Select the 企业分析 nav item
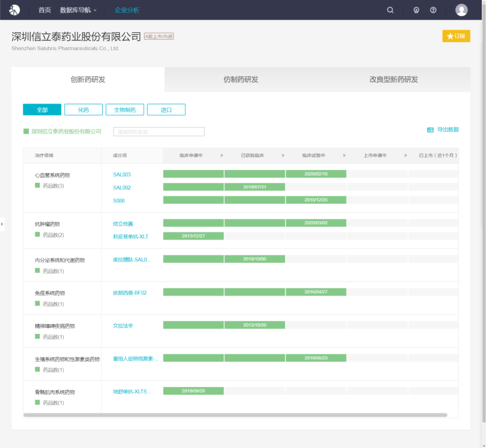486x448 pixels. pos(127,10)
